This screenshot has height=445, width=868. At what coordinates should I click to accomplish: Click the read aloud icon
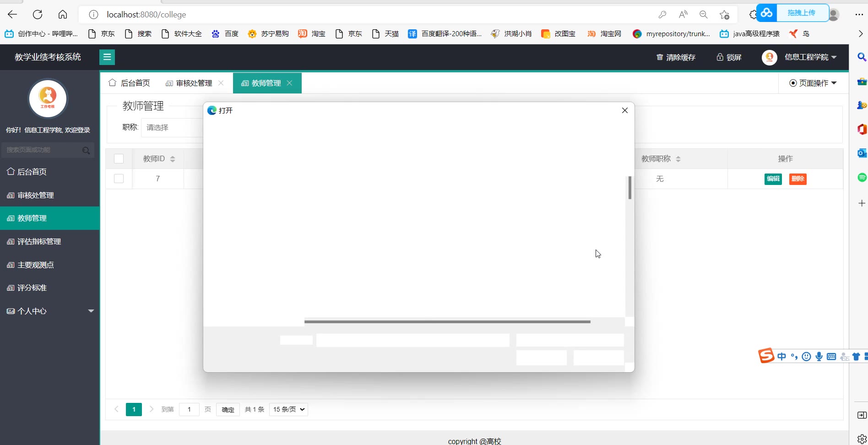coord(683,15)
